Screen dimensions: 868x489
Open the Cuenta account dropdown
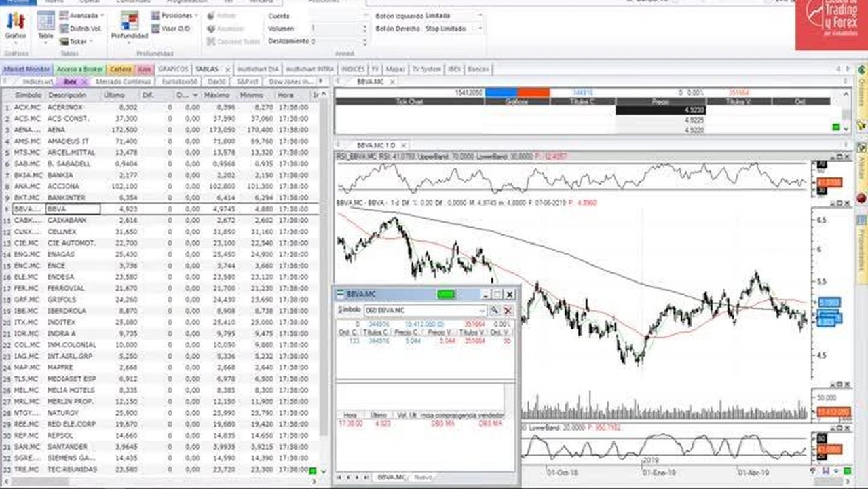[x=338, y=15]
